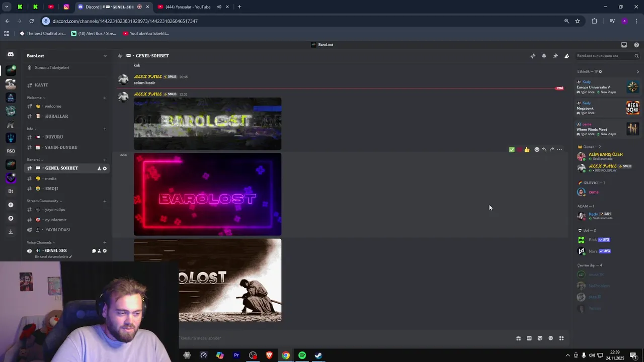Open GENEL SES channel settings gear

point(105,251)
